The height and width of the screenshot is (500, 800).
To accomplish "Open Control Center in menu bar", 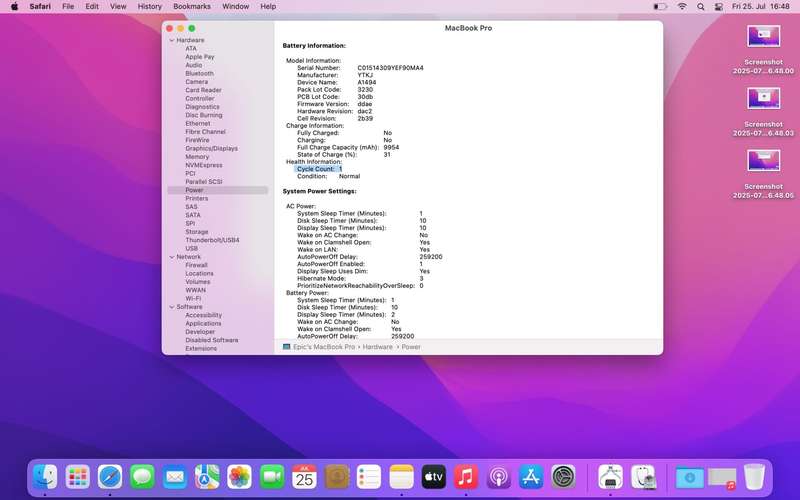I will pos(718,7).
